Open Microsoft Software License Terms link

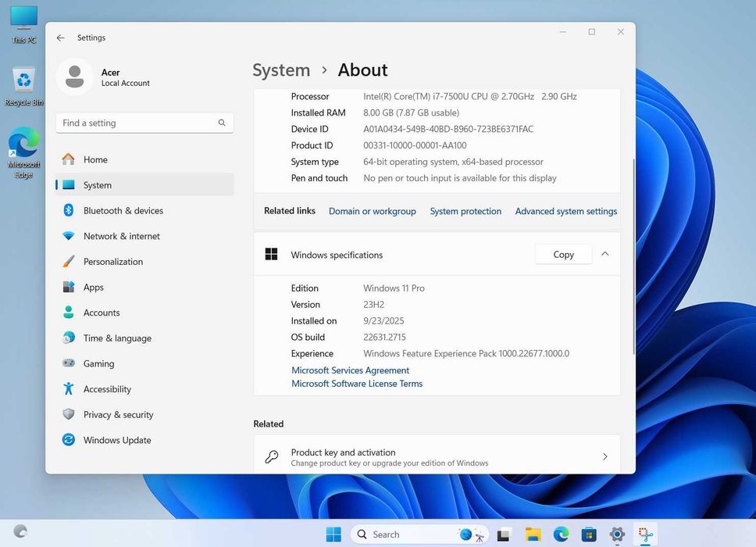pos(357,384)
